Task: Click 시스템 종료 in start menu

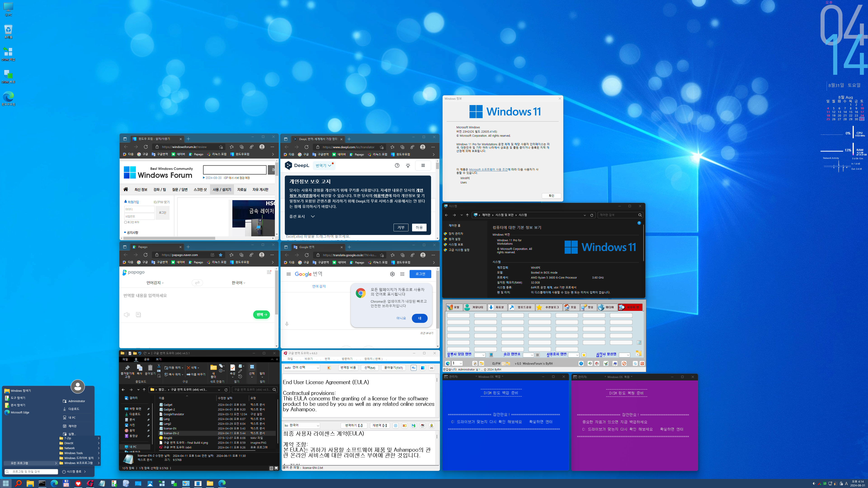Action: coord(74,472)
